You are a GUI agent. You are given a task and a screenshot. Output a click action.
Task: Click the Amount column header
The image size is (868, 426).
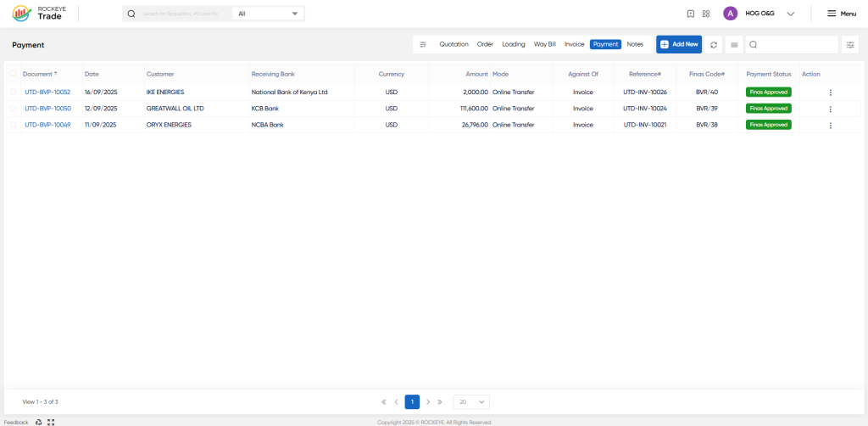tap(476, 74)
